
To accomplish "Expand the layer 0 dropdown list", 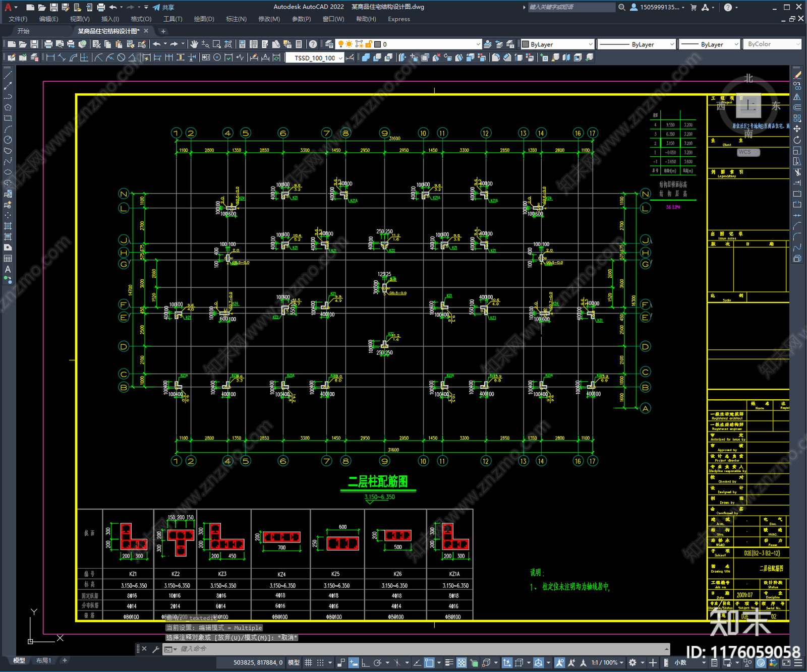I will tap(478, 44).
